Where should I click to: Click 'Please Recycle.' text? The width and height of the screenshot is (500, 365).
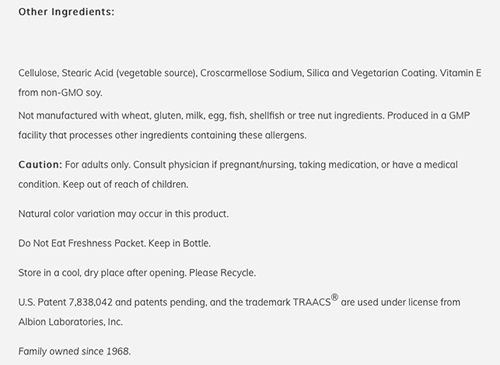222,273
